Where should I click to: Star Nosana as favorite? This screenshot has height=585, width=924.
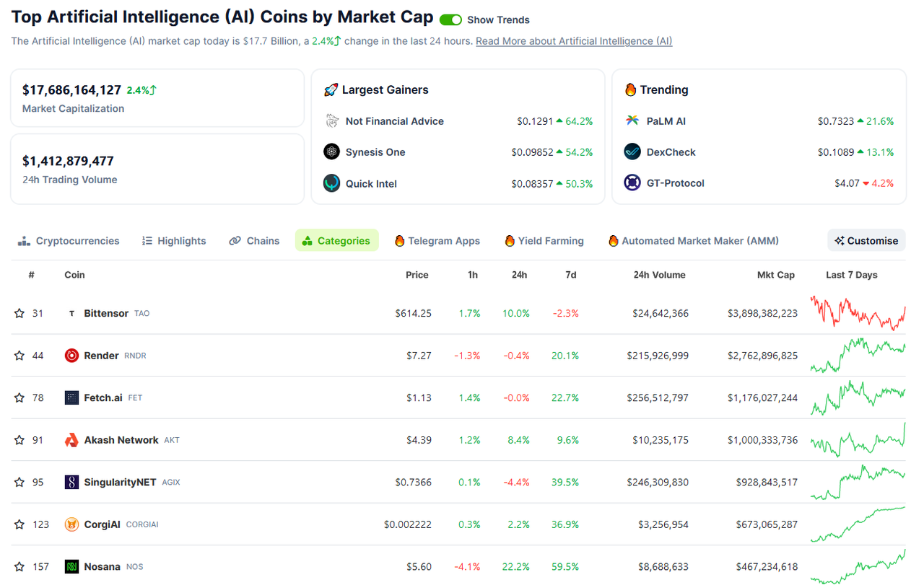point(19,566)
